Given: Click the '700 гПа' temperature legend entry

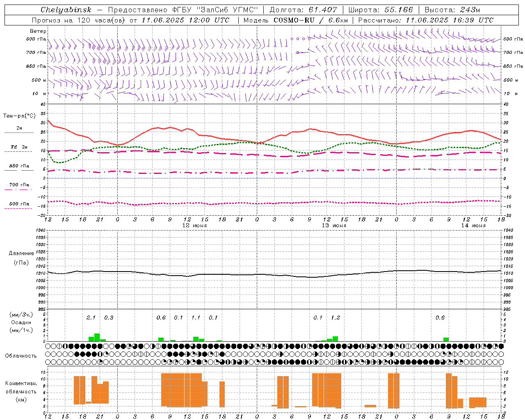Looking at the screenshot, I should (19, 185).
